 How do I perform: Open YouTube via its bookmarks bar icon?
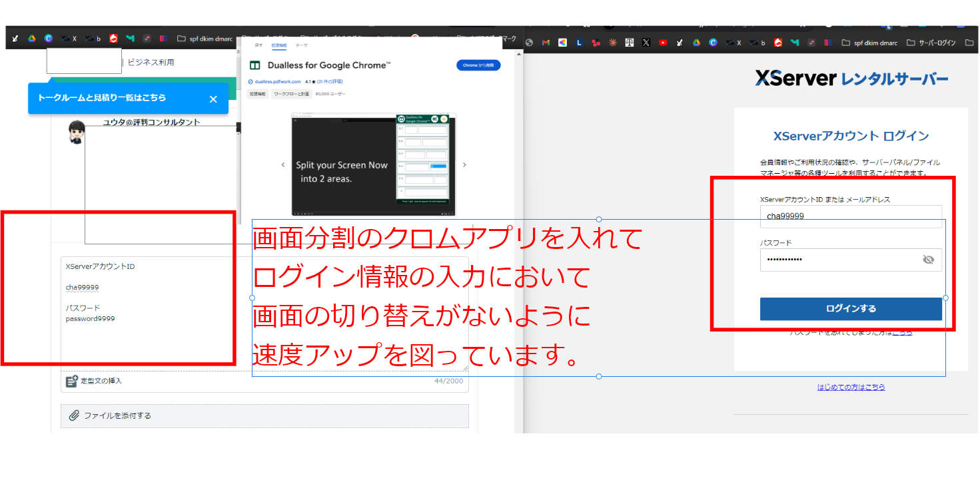pyautogui.click(x=662, y=41)
